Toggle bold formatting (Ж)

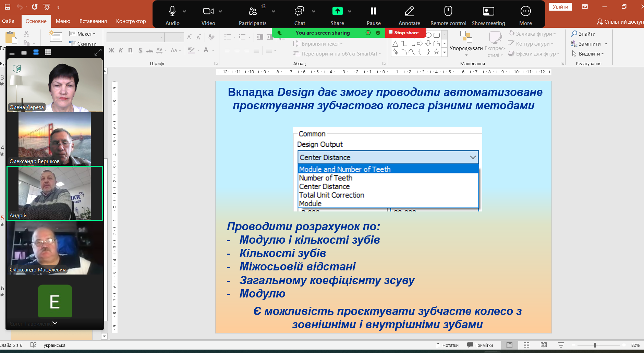111,50
